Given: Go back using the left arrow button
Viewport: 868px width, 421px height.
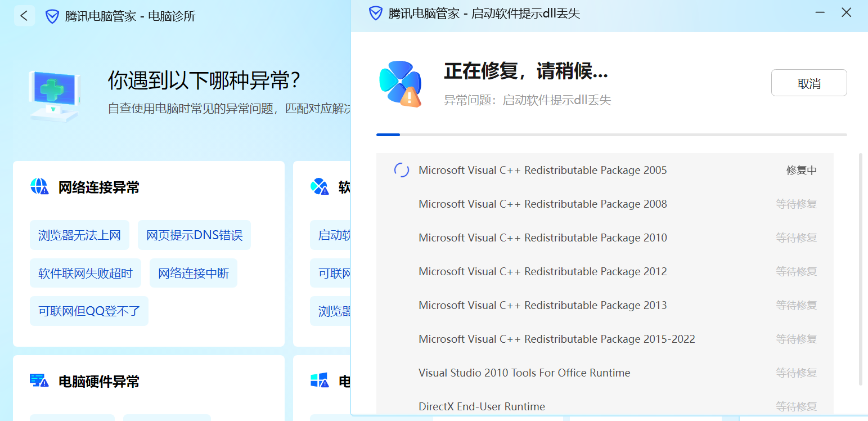Looking at the screenshot, I should tap(24, 16).
